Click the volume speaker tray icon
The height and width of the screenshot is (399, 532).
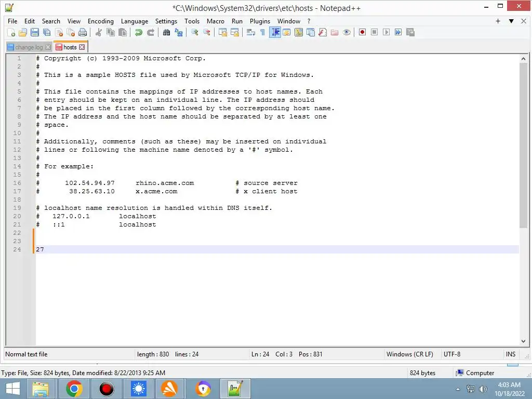[483, 389]
